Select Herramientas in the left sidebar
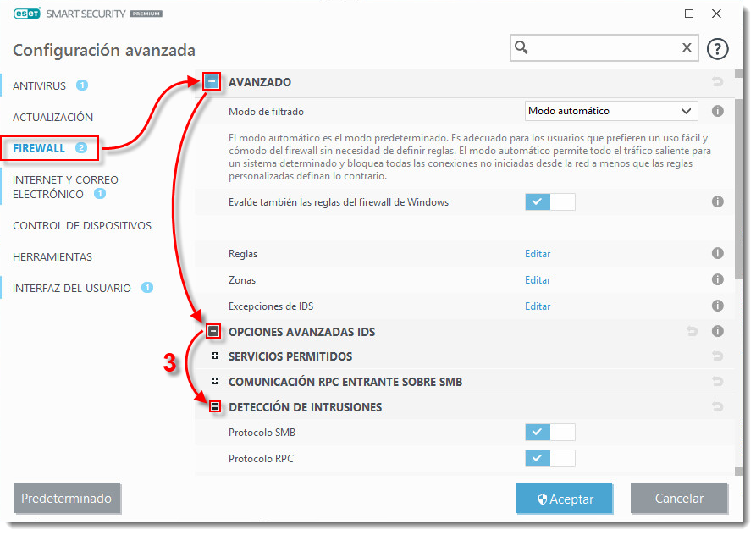The width and height of the screenshot is (756, 535). pyautogui.click(x=52, y=256)
